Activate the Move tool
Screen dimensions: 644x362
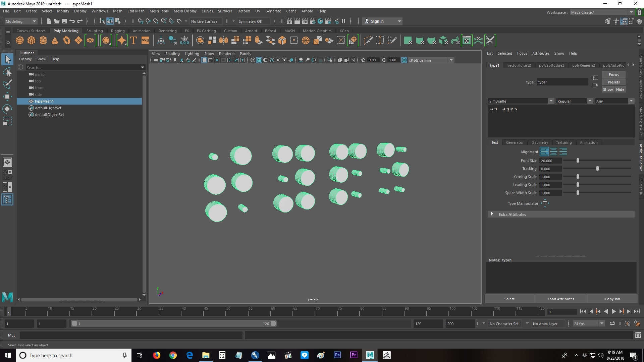[x=7, y=97]
